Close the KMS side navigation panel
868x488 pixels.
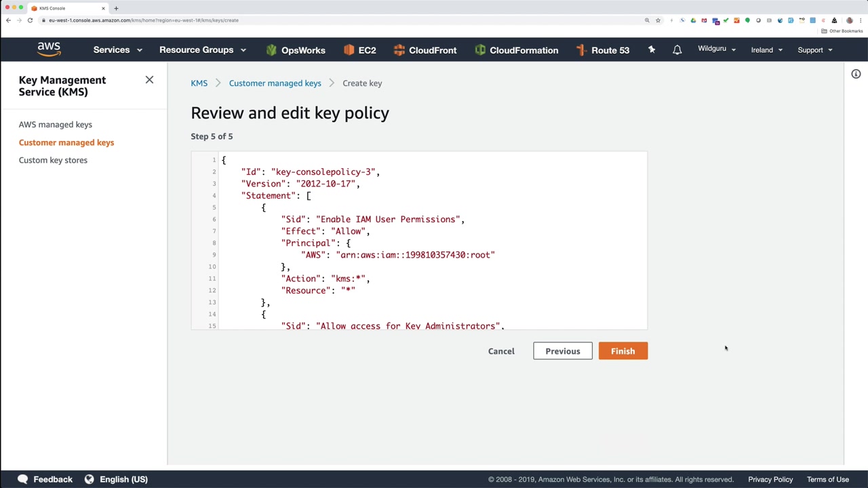point(149,80)
